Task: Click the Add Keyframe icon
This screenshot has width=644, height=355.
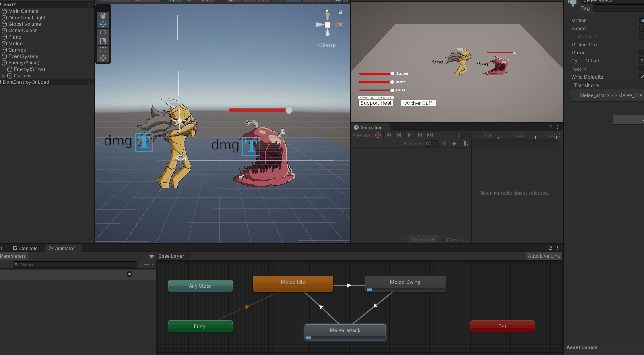Action: [455, 144]
